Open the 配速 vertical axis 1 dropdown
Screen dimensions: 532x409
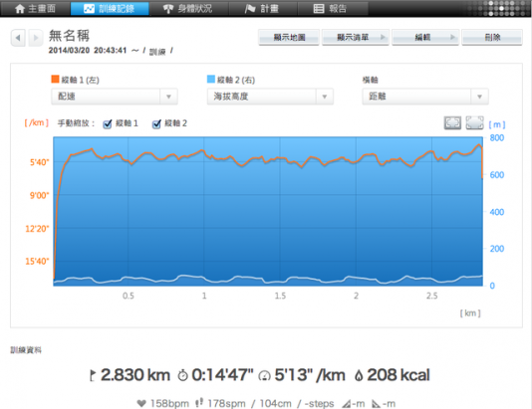pos(115,97)
